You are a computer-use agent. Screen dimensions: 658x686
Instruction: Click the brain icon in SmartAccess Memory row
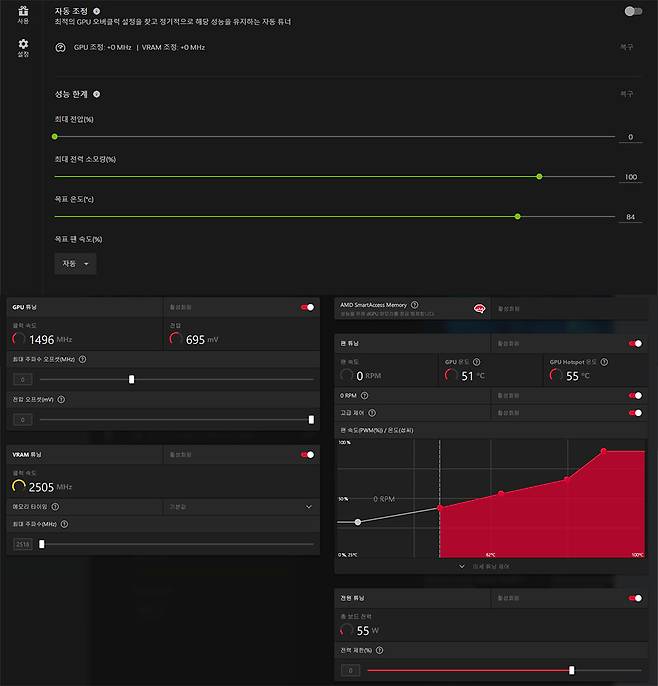pyautogui.click(x=480, y=308)
